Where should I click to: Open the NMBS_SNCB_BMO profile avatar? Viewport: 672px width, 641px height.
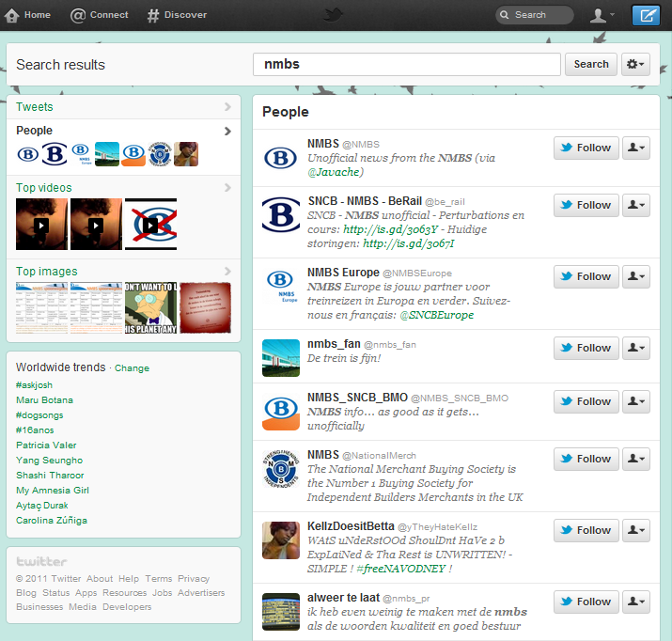coord(280,409)
